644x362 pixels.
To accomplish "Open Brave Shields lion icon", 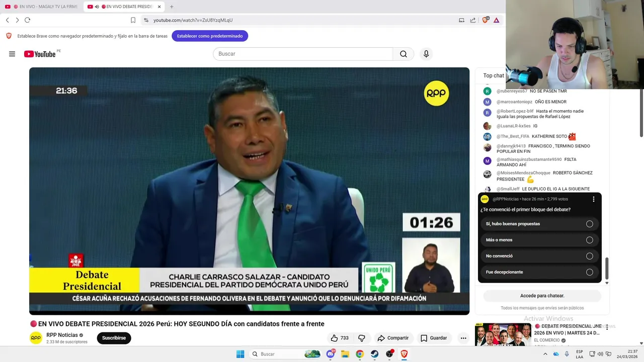I will tap(485, 20).
